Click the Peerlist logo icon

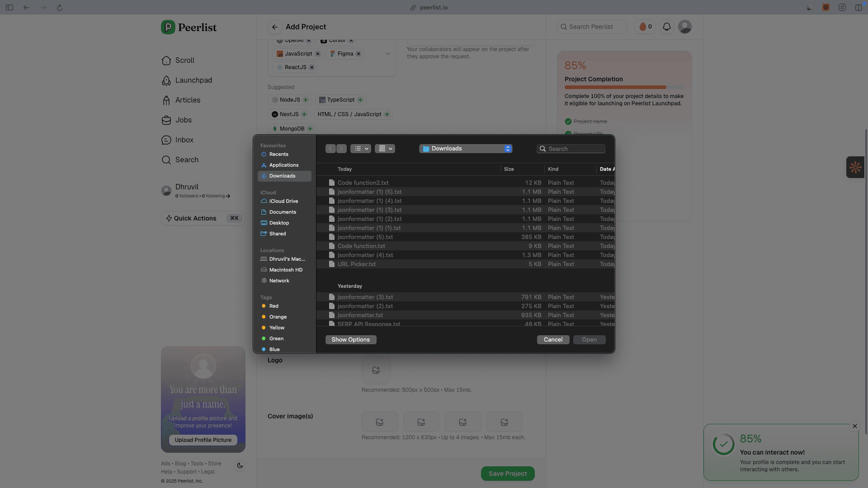(x=168, y=27)
